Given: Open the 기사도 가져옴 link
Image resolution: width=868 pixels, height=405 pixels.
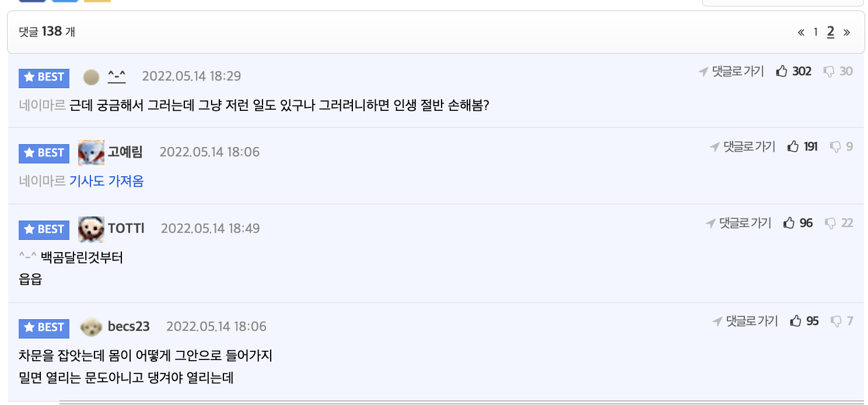Looking at the screenshot, I should tap(106, 181).
